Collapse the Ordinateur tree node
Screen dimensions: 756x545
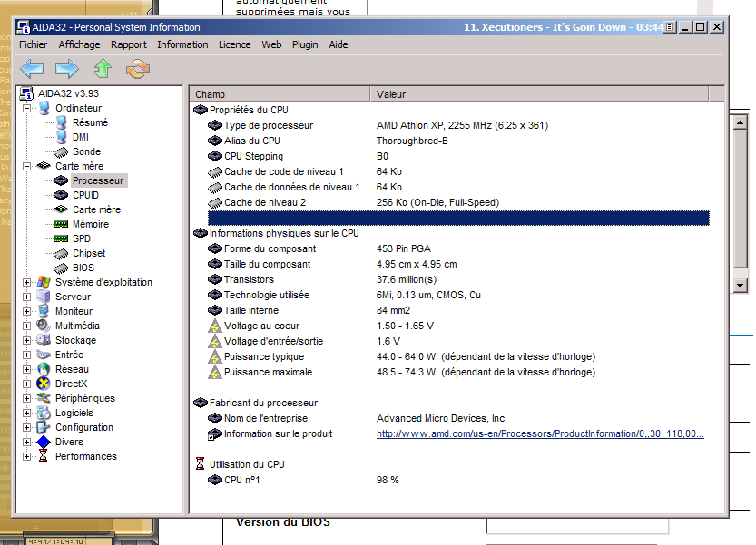(x=27, y=109)
